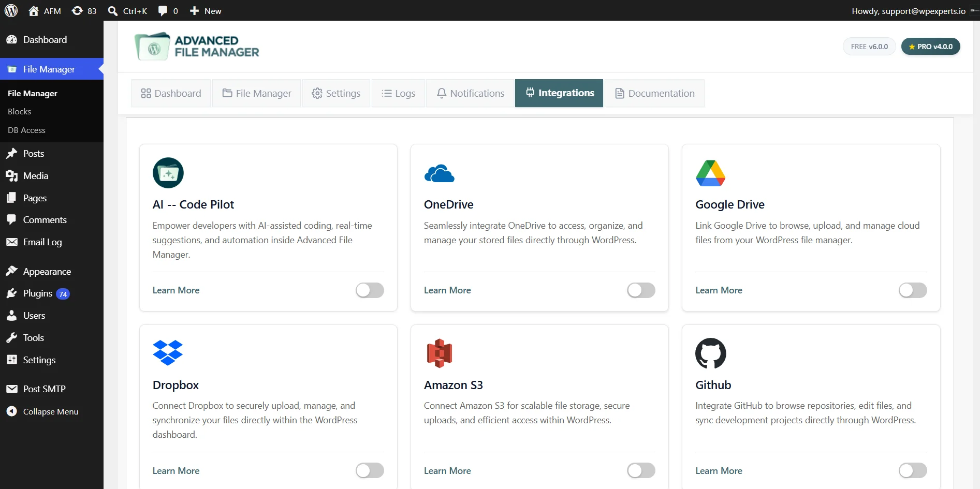Switch to the Dashboard tab
Image resolution: width=980 pixels, height=489 pixels.
coord(171,93)
